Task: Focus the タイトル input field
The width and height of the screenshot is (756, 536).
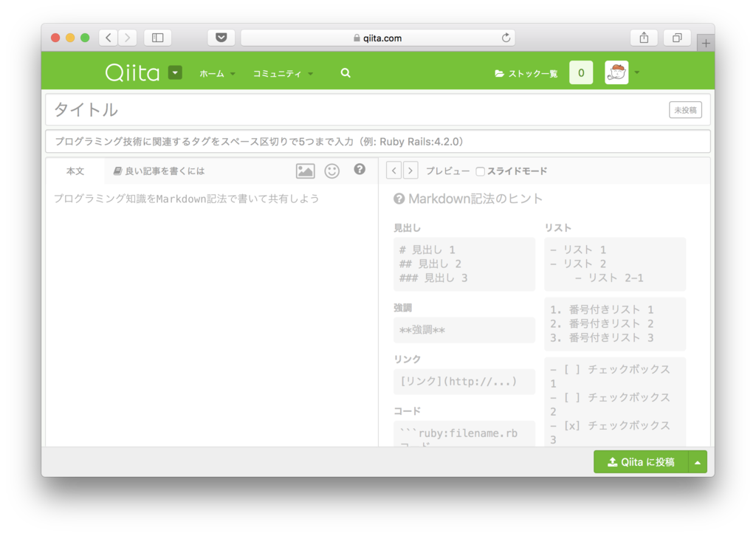Action: click(357, 110)
